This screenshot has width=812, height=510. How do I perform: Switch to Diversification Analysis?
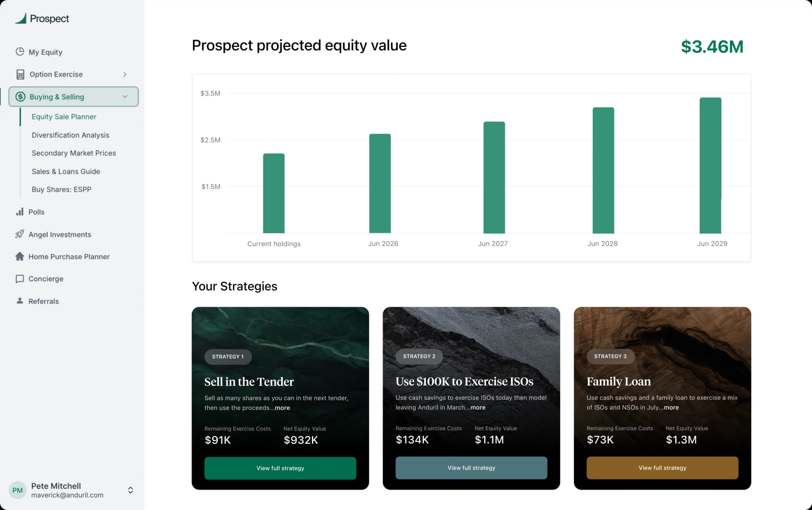[70, 135]
